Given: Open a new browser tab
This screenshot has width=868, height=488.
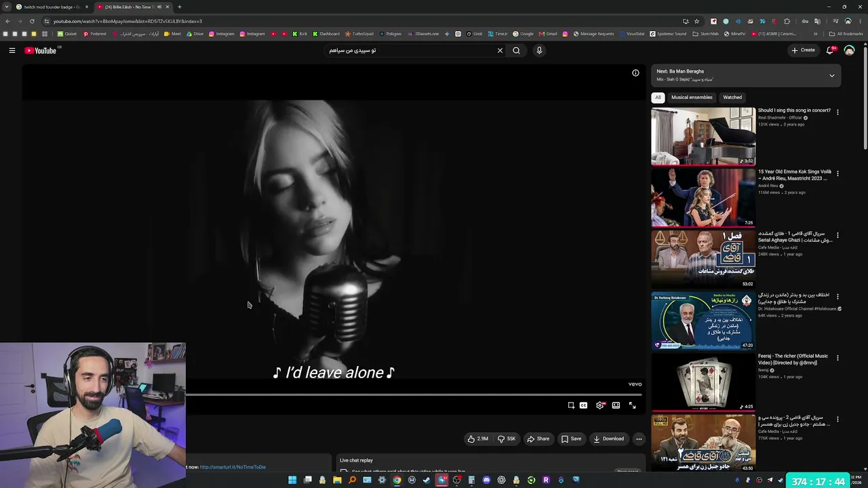Looking at the screenshot, I should (x=179, y=7).
